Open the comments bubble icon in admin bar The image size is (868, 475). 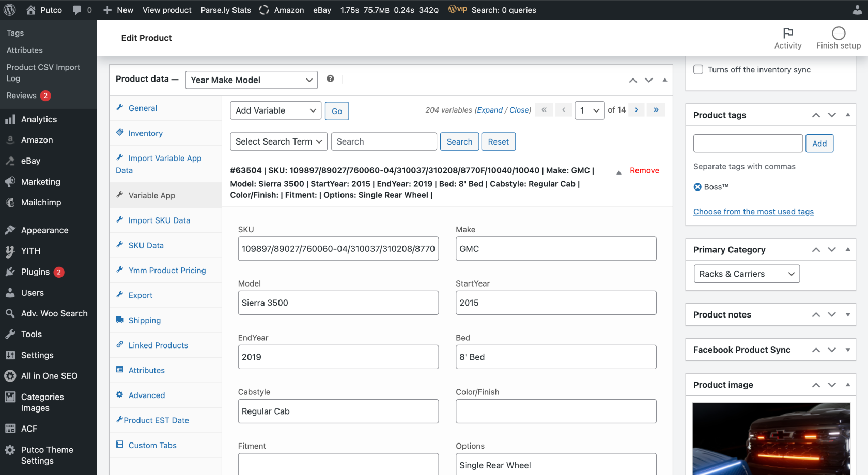click(x=77, y=10)
